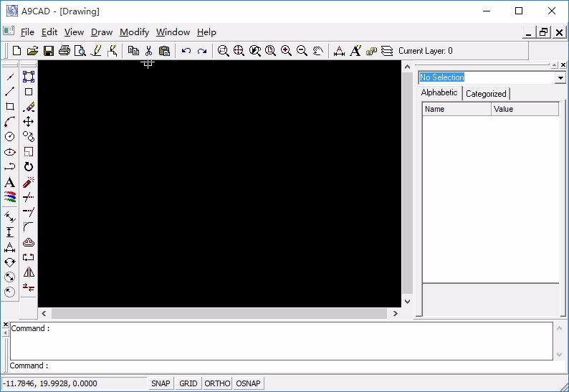Select the Ellipse drawing tool
The image size is (569, 392).
10,152
